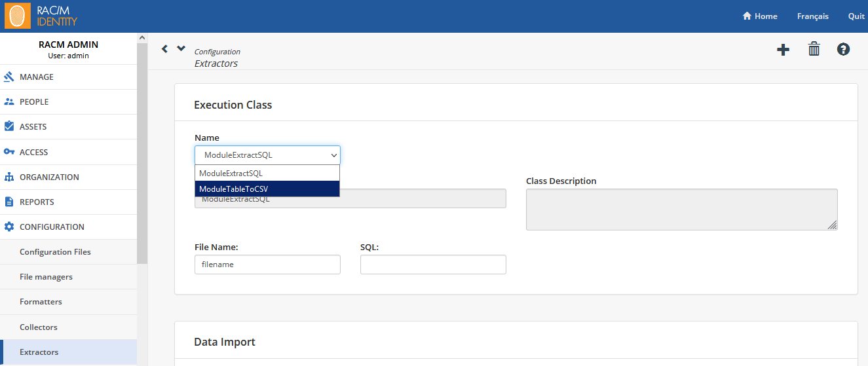868x366 pixels.
Task: Click sidebar scrollbar up arrow
Action: (142, 38)
